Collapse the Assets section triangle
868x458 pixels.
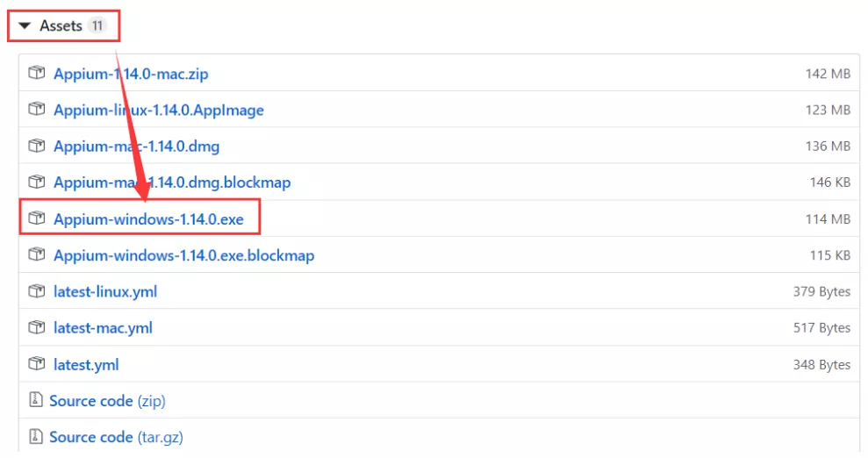tap(25, 25)
